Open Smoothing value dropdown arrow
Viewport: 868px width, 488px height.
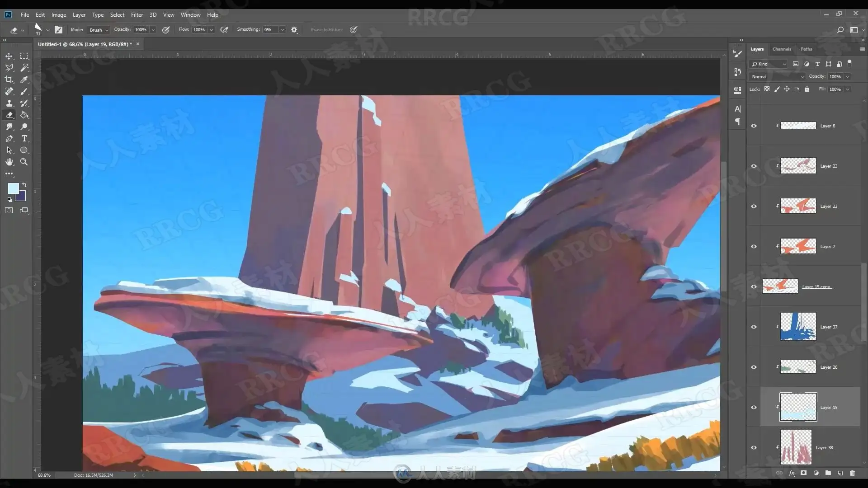pos(283,30)
